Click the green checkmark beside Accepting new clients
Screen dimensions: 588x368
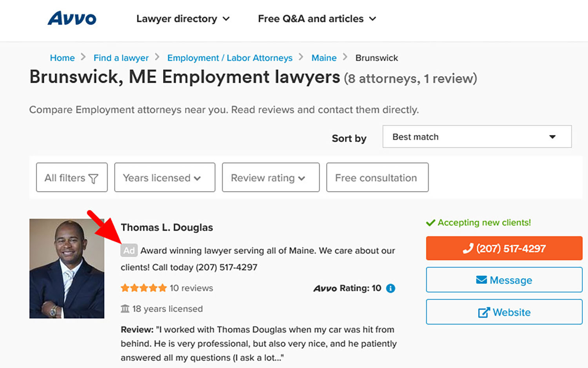tap(430, 222)
